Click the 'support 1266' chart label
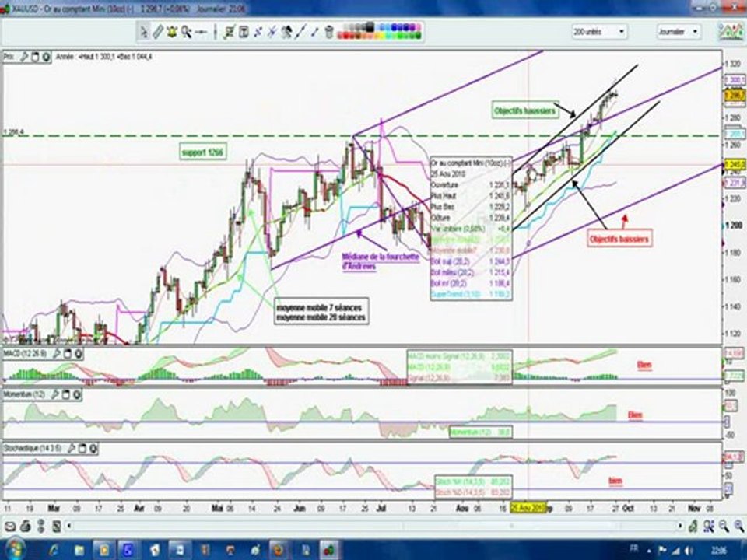Image resolution: width=747 pixels, height=560 pixels. [203, 152]
